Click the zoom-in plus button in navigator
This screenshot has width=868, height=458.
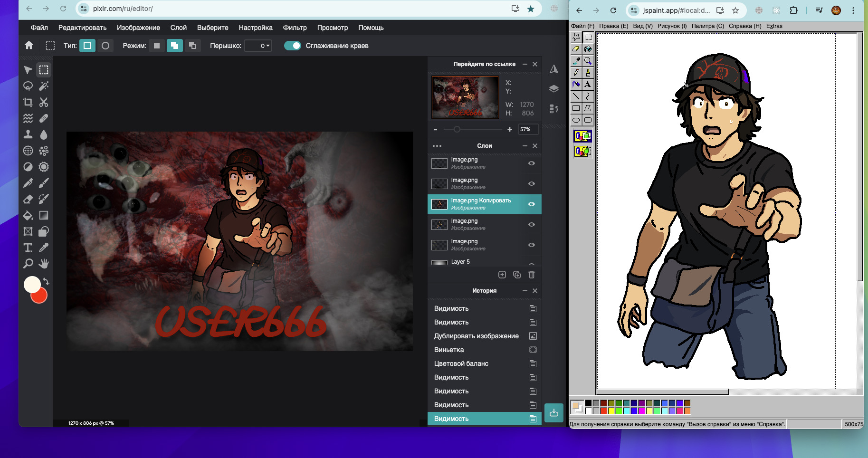(510, 129)
